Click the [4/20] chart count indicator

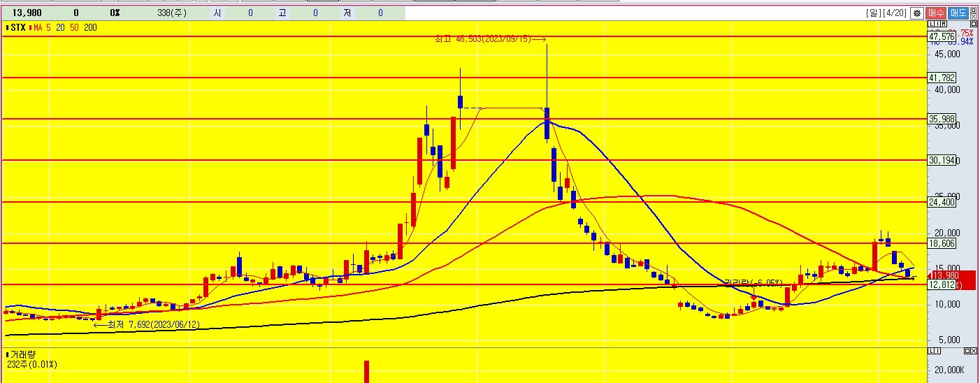click(895, 13)
